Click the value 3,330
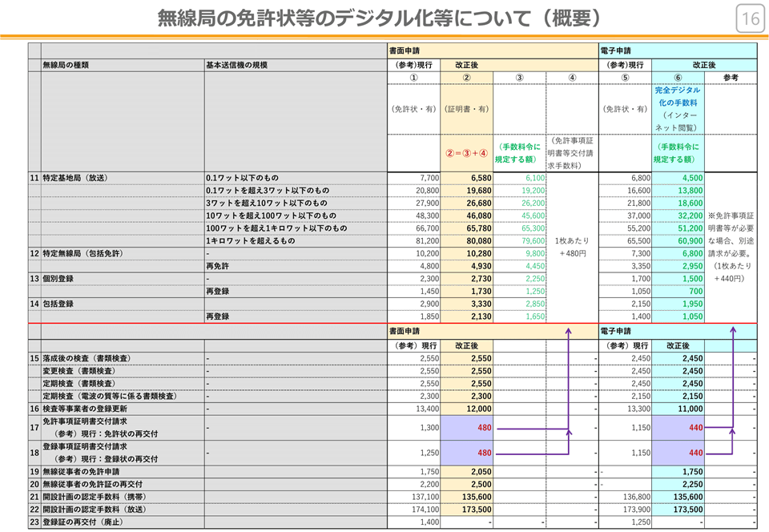This screenshot has width=769, height=532. click(x=481, y=304)
